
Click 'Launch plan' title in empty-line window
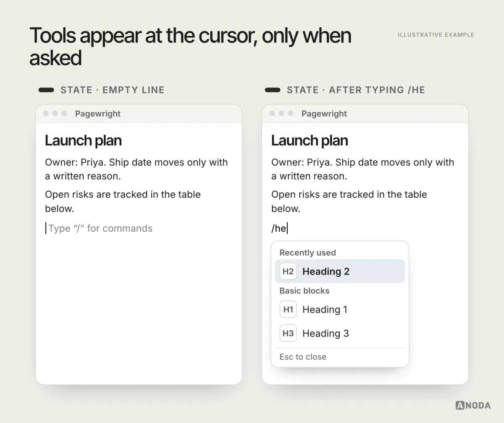[83, 140]
